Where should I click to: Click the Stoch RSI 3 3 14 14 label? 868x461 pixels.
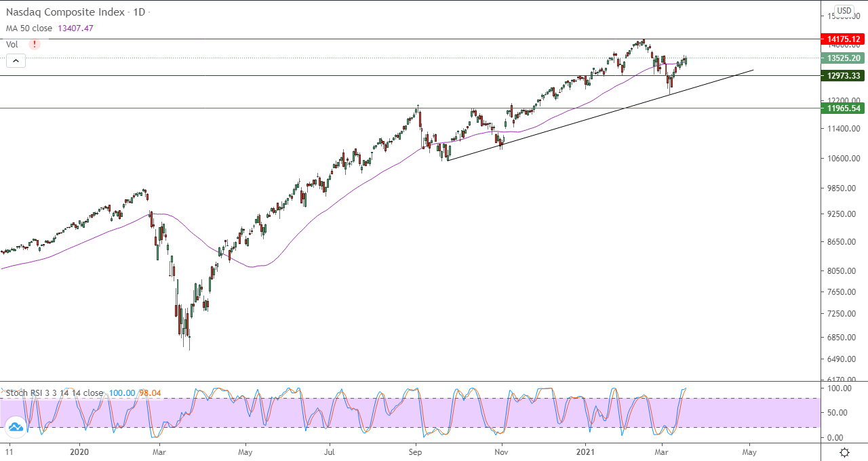(54, 393)
